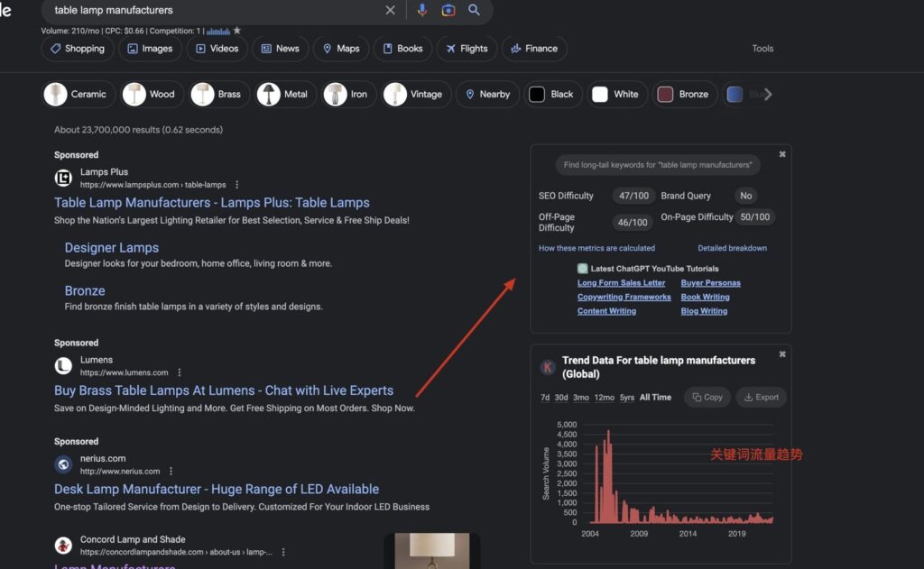Open options menu for nerius.com ad

[x=171, y=472]
